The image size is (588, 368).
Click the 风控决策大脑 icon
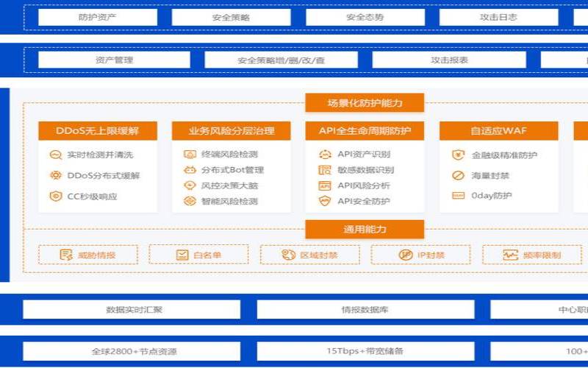pos(190,185)
